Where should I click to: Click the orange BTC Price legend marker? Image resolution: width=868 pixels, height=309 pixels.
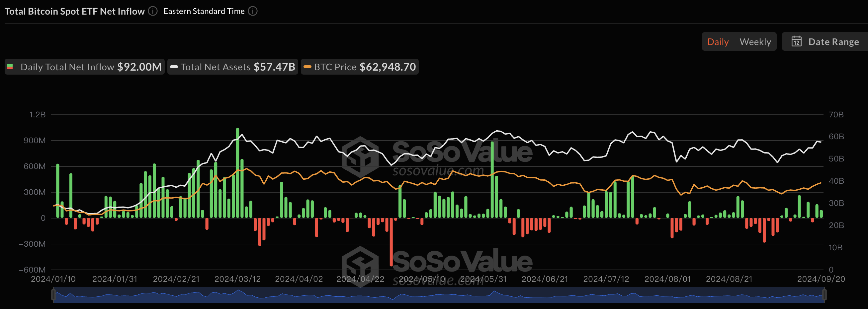(x=307, y=67)
